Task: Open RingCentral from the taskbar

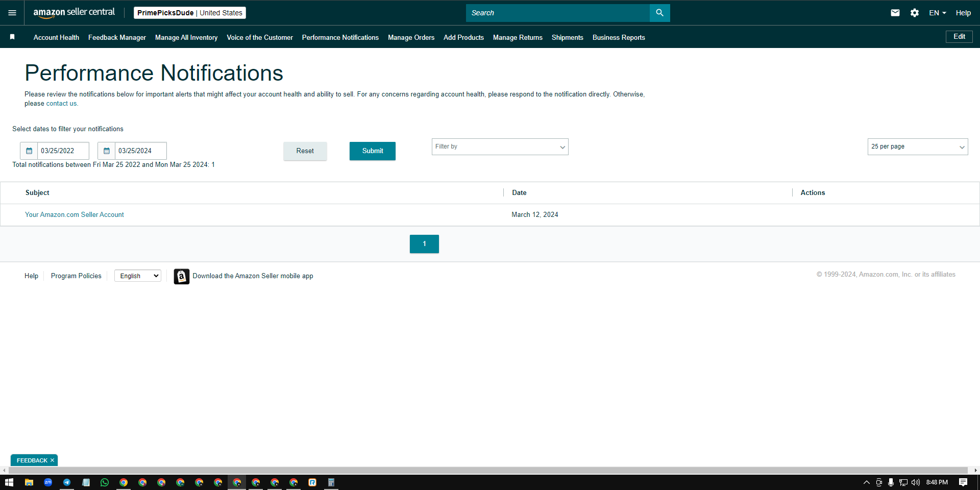Action: point(312,482)
